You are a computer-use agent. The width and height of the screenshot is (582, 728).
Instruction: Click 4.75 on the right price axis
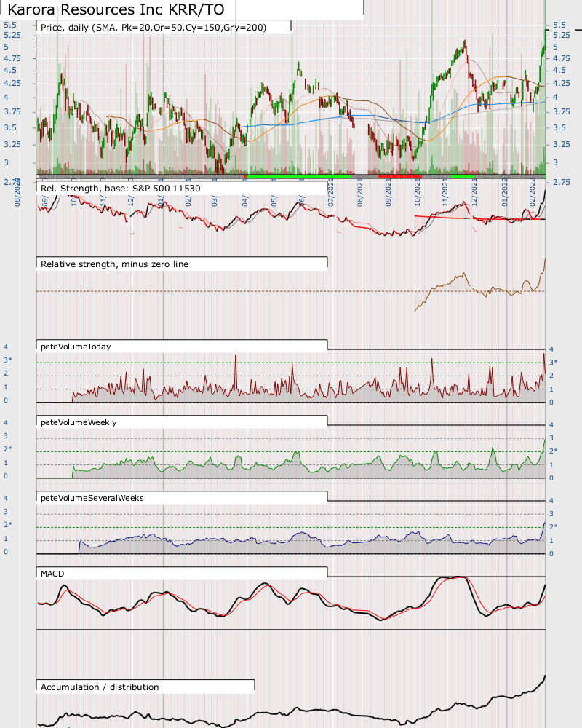pyautogui.click(x=562, y=58)
